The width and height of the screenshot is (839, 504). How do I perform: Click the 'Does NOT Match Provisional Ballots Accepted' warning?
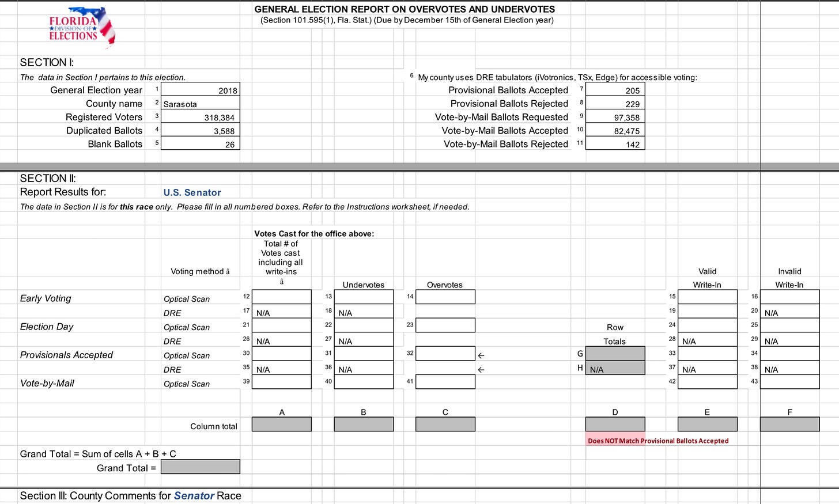point(658,441)
